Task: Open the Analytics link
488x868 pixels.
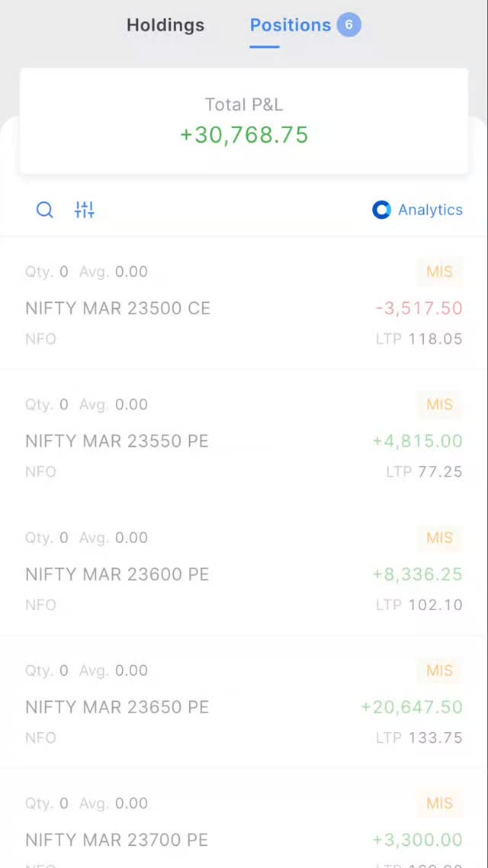Action: [429, 210]
